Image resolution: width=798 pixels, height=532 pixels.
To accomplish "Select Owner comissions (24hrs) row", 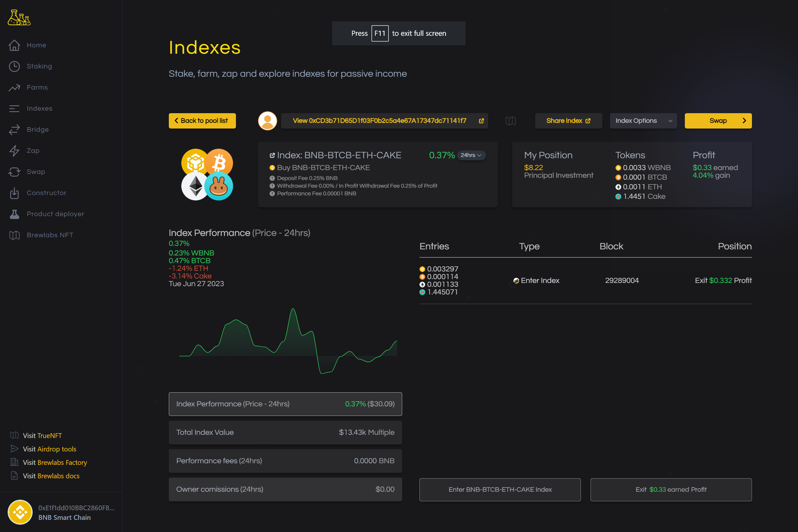I will pos(285,489).
